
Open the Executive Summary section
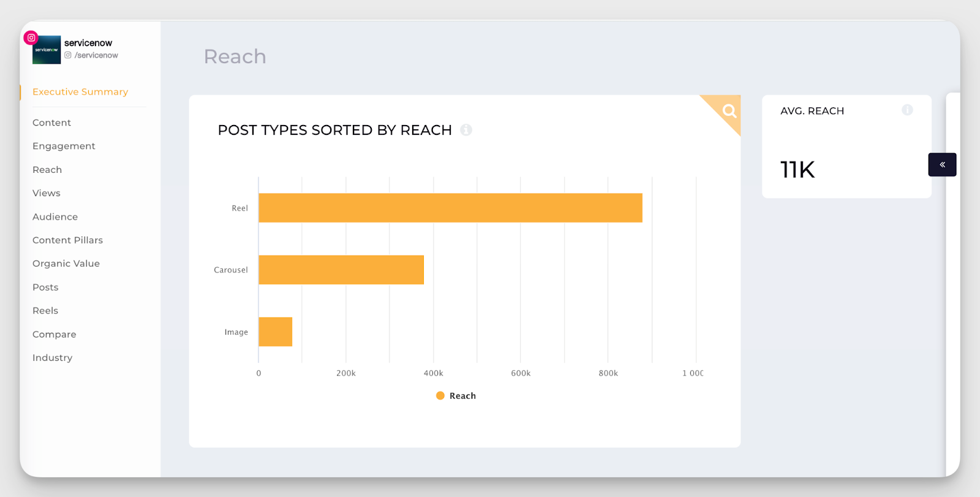tap(80, 92)
